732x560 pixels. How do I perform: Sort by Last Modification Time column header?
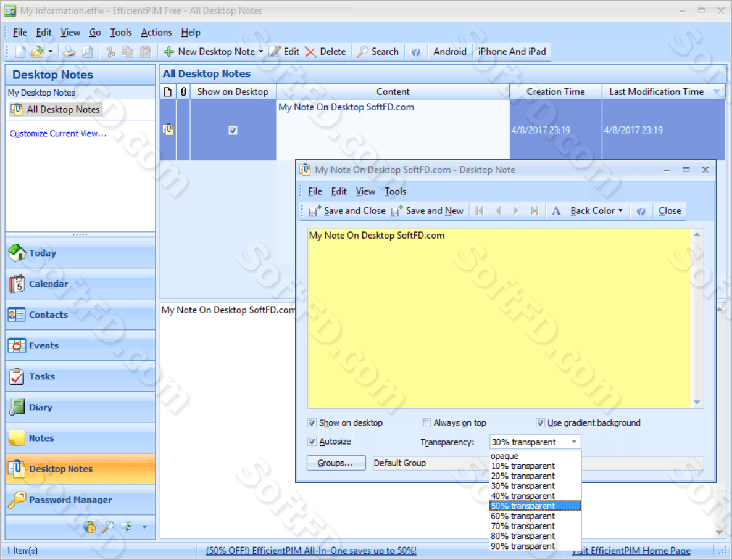[x=664, y=92]
